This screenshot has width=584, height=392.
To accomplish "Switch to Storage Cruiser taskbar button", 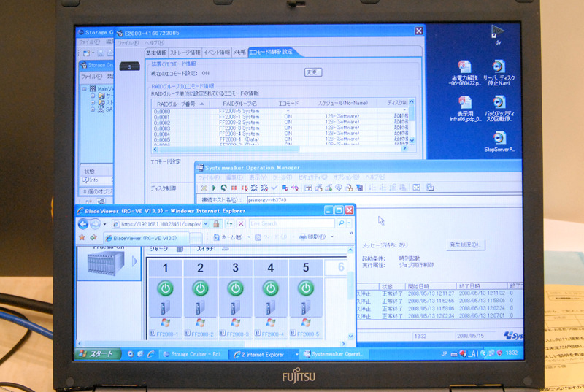I will (x=193, y=354).
